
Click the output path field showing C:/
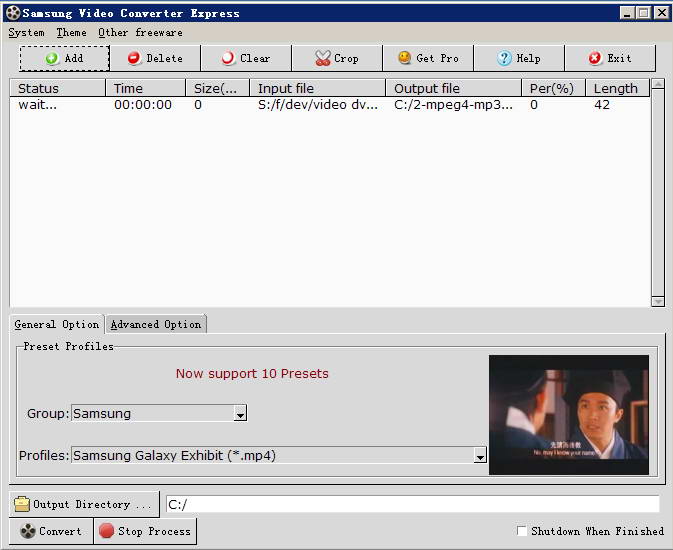[x=412, y=504]
